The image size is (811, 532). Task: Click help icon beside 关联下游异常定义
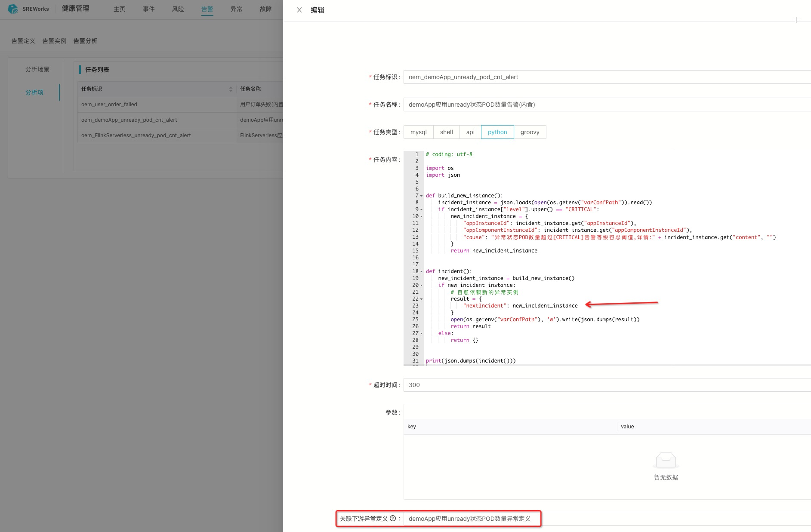click(392, 518)
